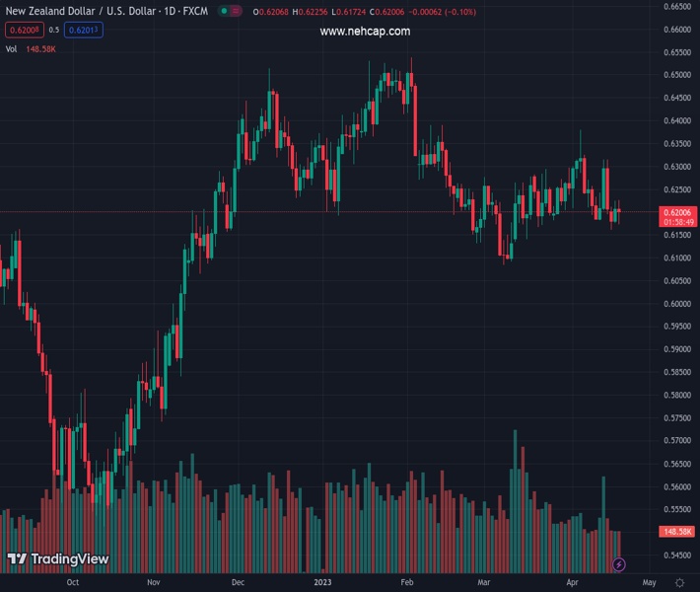This screenshot has width=700, height=592.
Task: Click the Feb label on time axis
Action: pyautogui.click(x=407, y=583)
